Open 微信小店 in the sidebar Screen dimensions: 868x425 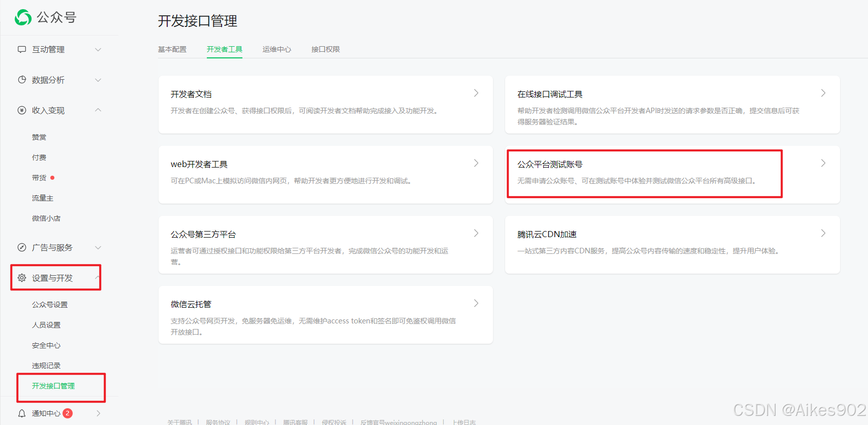point(46,218)
